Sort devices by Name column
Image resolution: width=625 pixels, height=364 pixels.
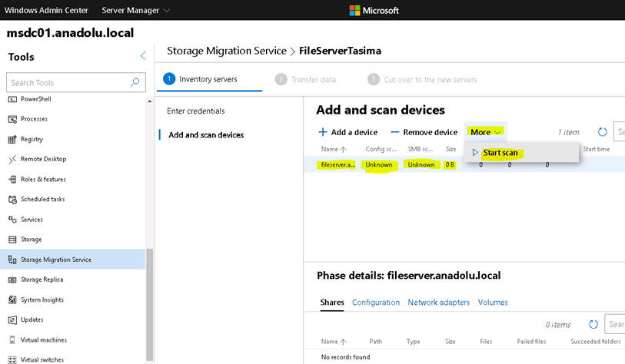point(334,149)
